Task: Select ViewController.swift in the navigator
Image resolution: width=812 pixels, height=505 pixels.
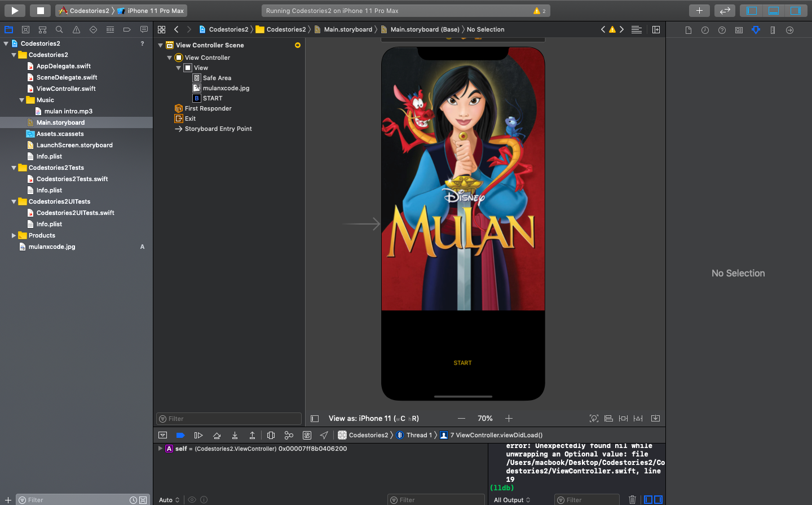Action: tap(66, 89)
